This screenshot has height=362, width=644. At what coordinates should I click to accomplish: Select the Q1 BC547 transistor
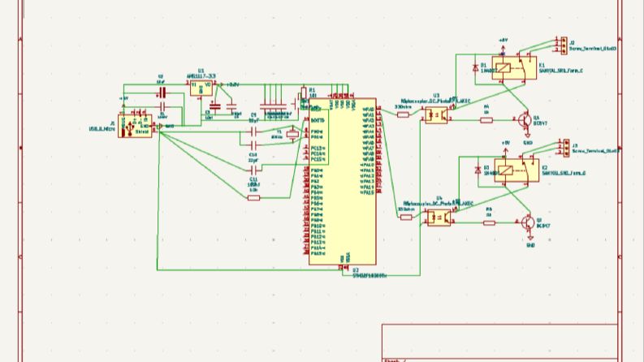tap(525, 120)
